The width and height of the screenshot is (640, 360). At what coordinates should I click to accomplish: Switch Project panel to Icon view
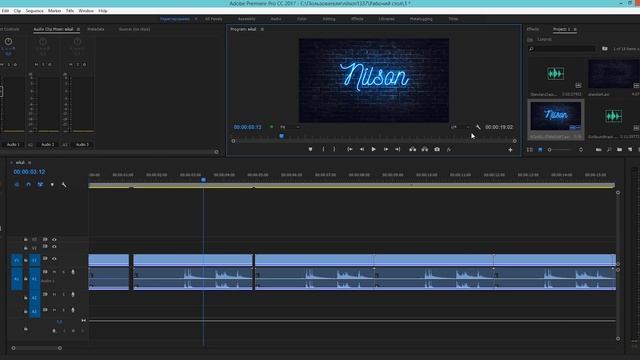(x=540, y=150)
